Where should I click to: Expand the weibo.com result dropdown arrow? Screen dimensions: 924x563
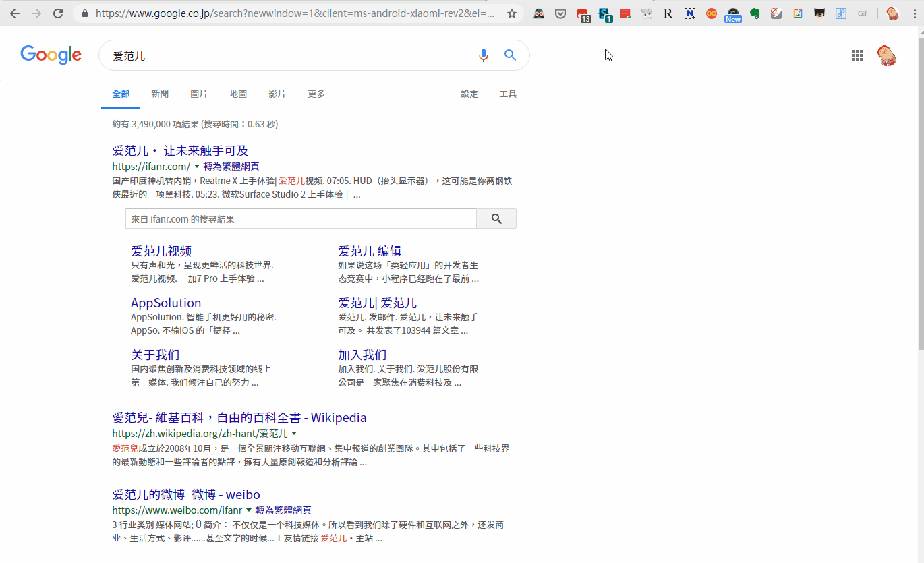[249, 510]
